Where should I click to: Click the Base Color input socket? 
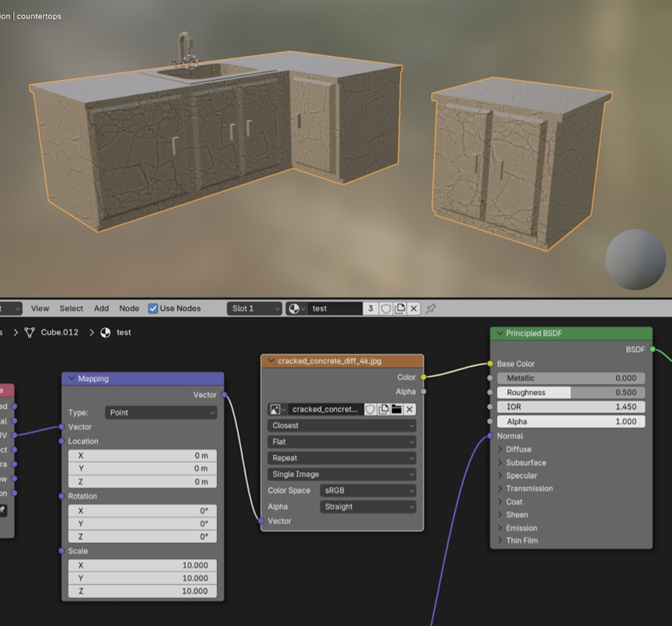coord(490,364)
